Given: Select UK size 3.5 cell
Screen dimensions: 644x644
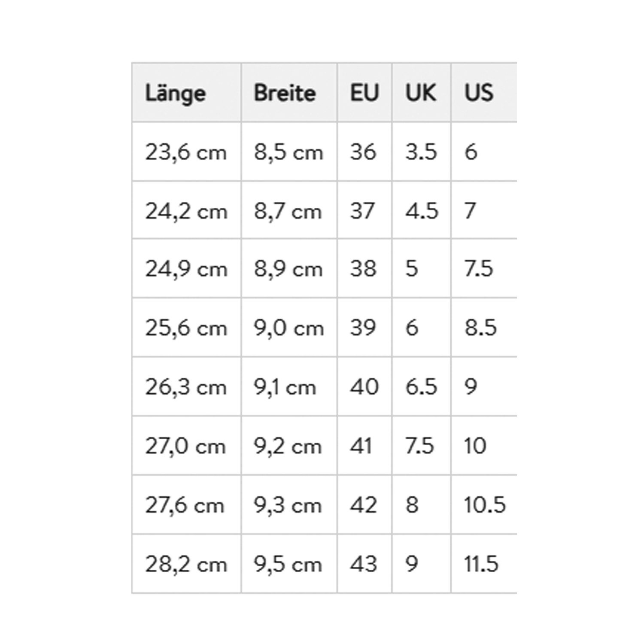Looking at the screenshot, I should coord(421,152).
